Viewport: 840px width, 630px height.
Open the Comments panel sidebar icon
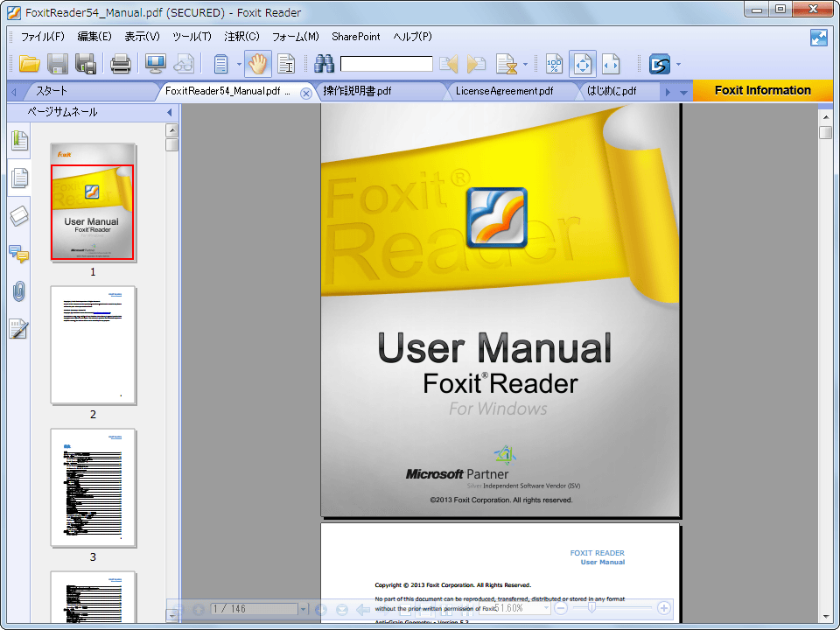19,254
